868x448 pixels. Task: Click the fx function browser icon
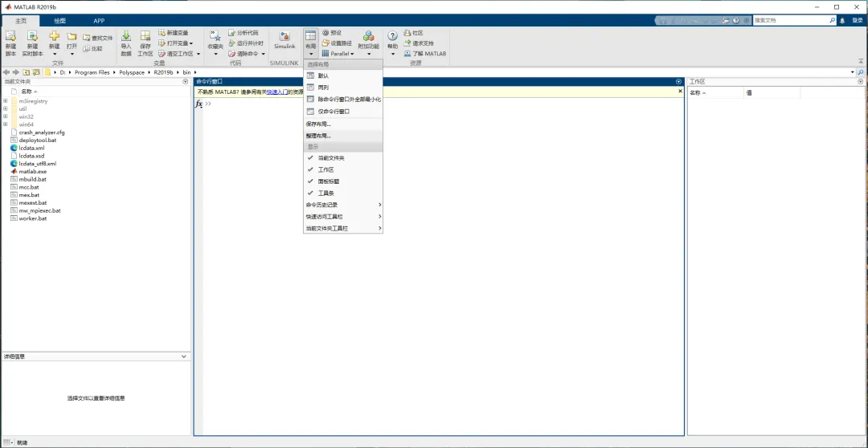point(199,104)
